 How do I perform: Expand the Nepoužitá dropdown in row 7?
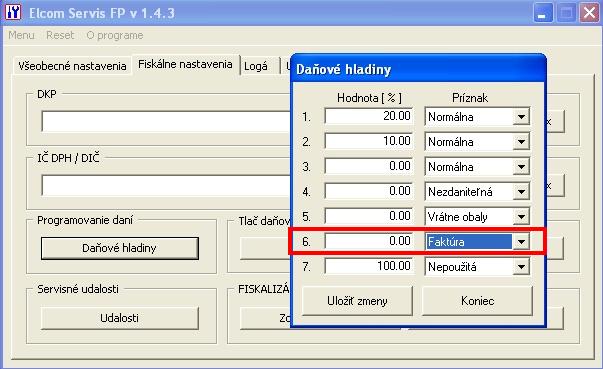coord(521,267)
